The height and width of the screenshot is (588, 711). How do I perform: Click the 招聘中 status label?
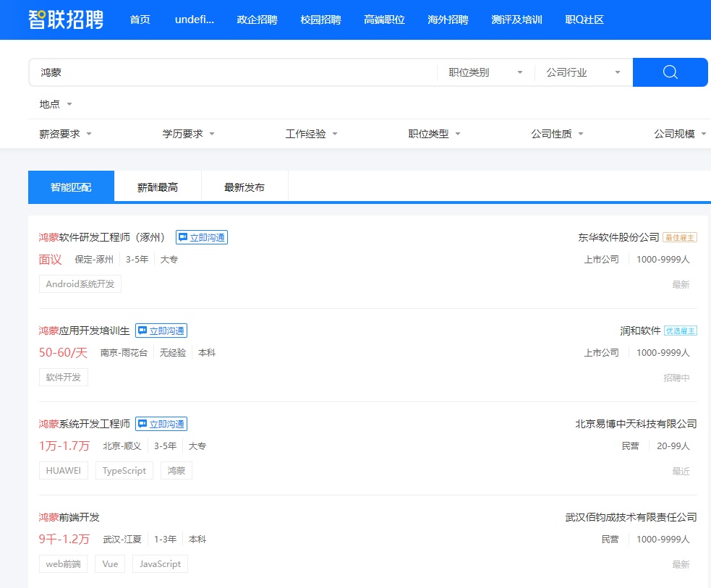676,378
